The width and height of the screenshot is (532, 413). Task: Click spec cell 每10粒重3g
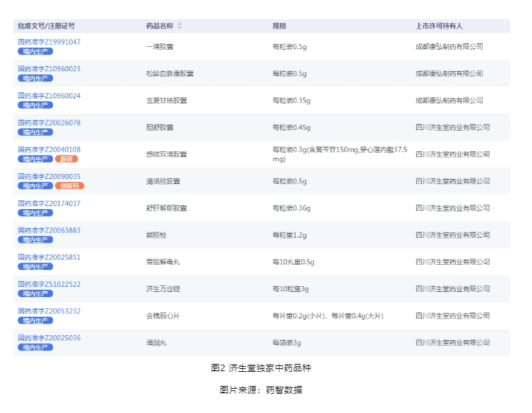(291, 289)
